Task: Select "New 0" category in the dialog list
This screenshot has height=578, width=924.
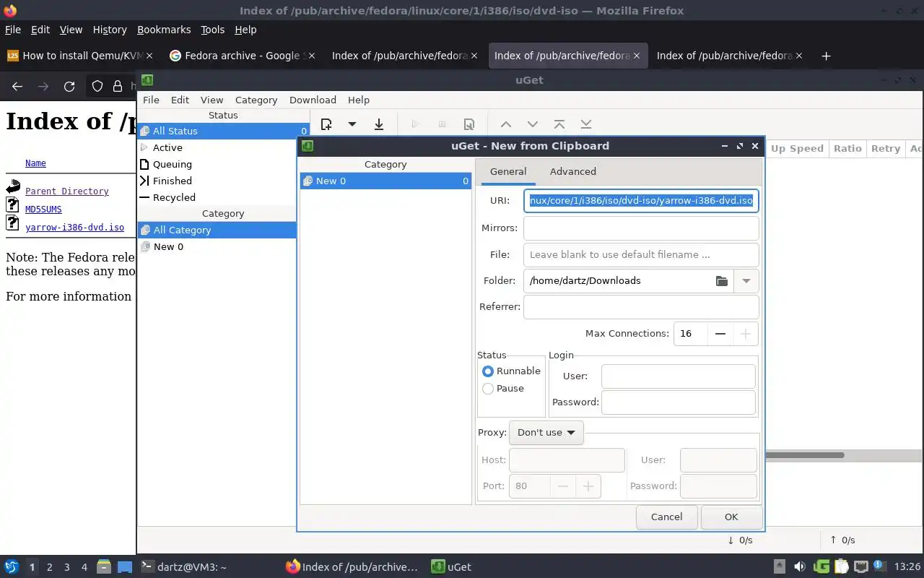Action: click(x=385, y=181)
